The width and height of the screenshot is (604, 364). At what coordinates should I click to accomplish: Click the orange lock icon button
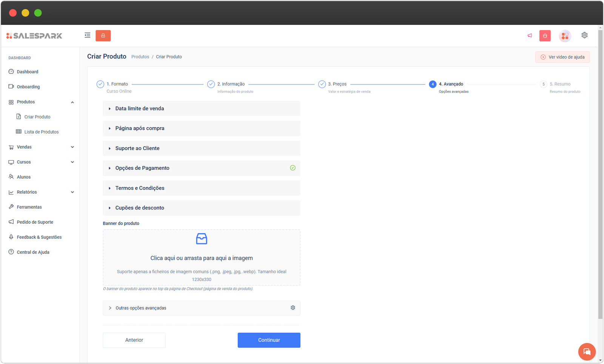tap(103, 35)
